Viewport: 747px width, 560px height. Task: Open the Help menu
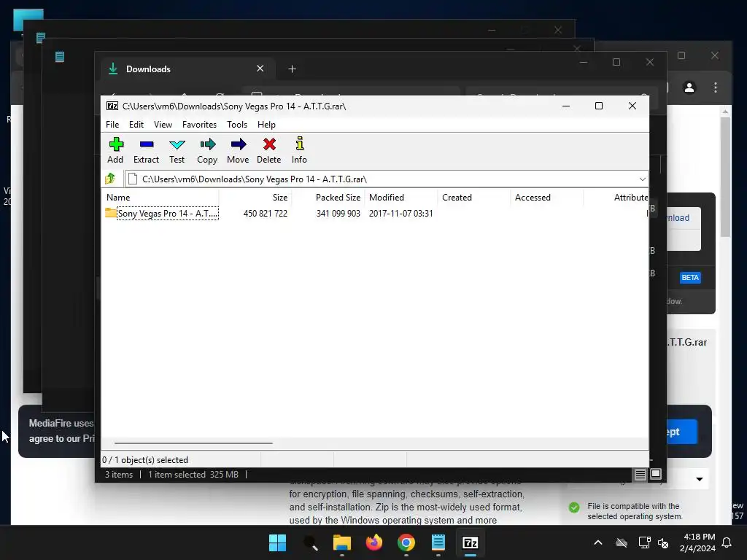pyautogui.click(x=266, y=124)
